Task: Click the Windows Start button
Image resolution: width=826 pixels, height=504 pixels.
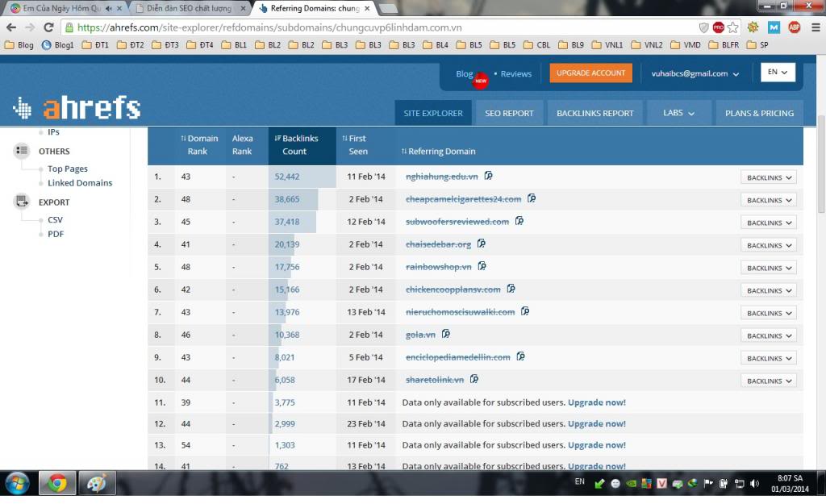Action: [x=18, y=483]
